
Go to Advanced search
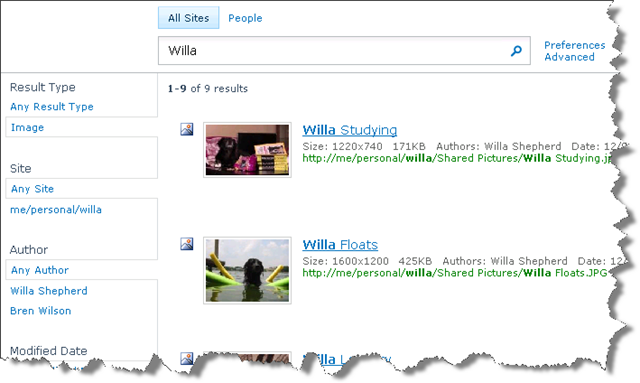[x=569, y=57]
